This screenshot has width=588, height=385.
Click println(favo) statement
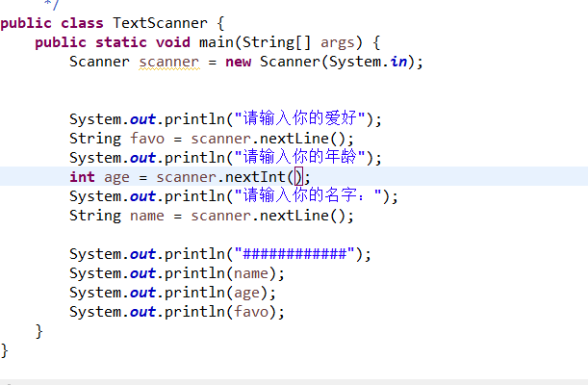click(177, 312)
